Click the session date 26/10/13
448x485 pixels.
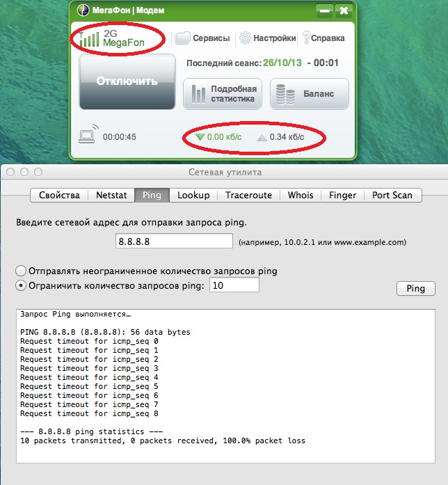click(x=282, y=63)
